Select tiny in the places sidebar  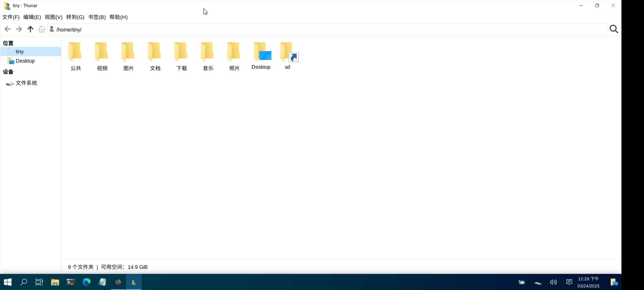tap(19, 52)
